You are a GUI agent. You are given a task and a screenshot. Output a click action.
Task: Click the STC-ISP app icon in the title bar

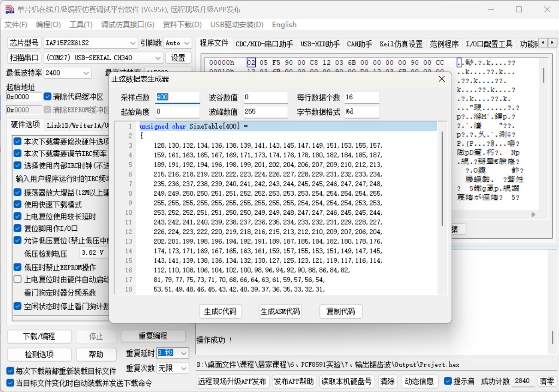point(10,9)
